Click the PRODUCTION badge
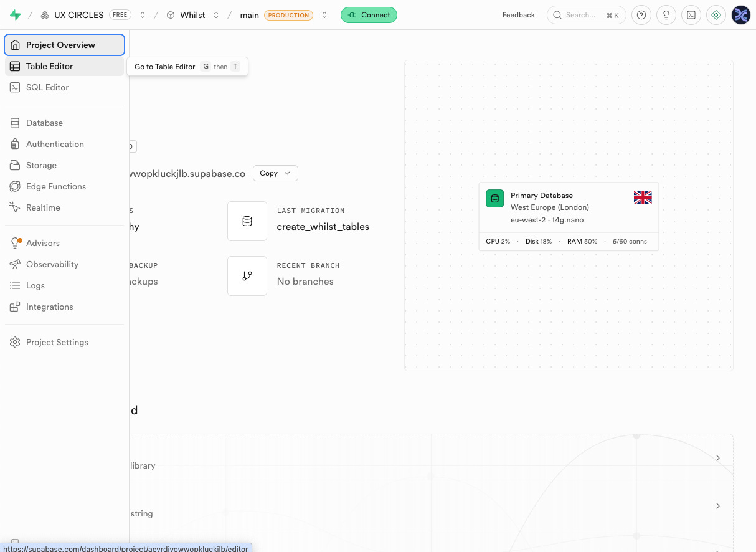 (x=288, y=15)
